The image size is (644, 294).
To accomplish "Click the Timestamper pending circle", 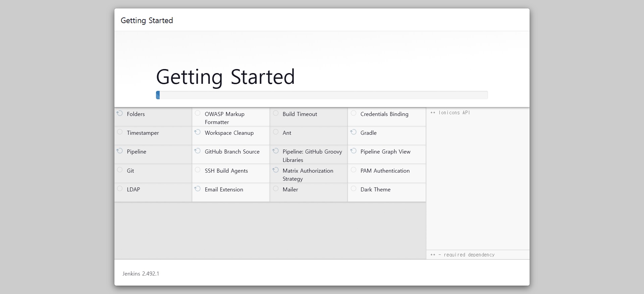I will 120,132.
